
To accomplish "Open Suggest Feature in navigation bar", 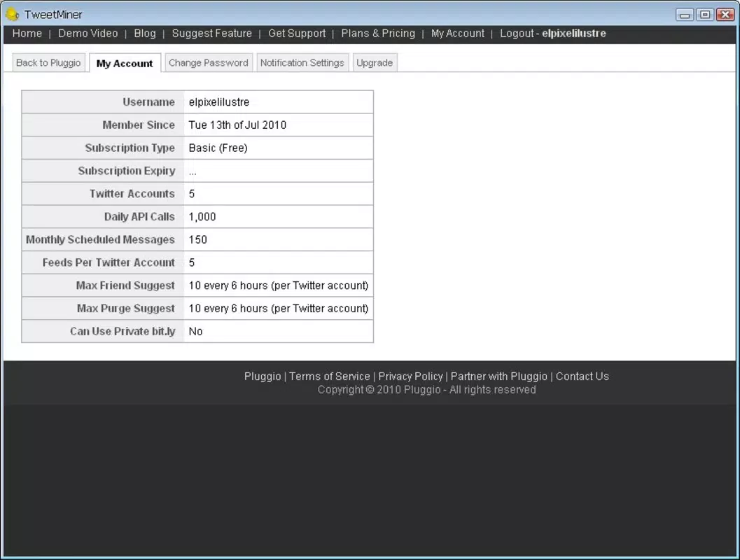I will pyautogui.click(x=212, y=34).
